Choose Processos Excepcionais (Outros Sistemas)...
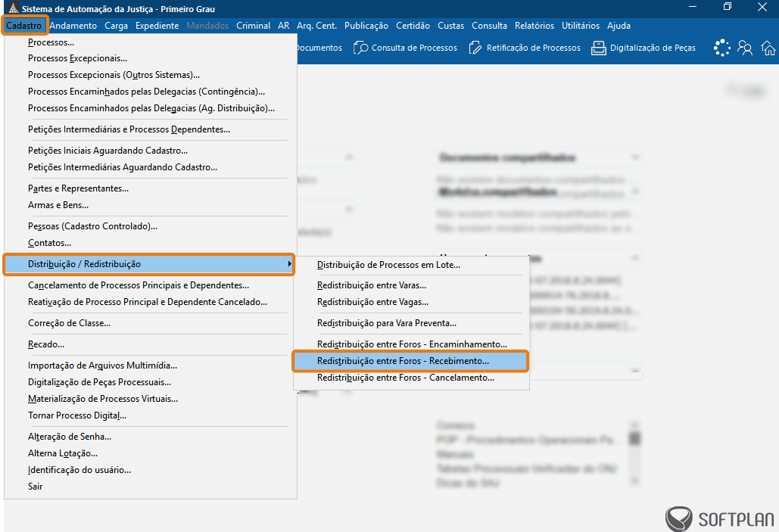Screen dimensions: 779x532 (x=151, y=74)
